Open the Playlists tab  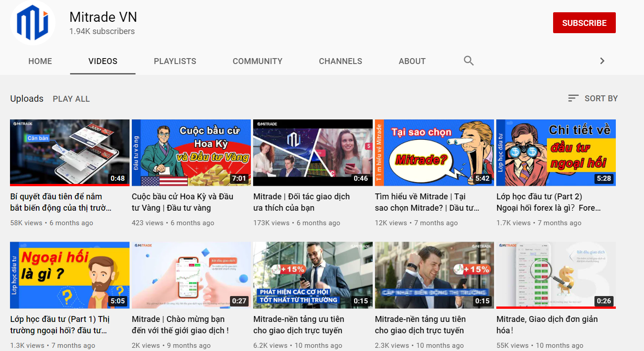(x=175, y=61)
